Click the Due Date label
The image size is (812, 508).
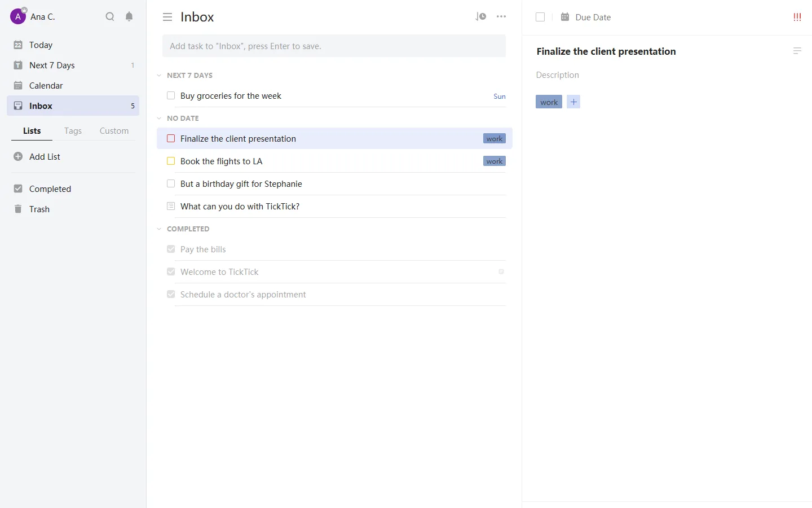click(593, 17)
